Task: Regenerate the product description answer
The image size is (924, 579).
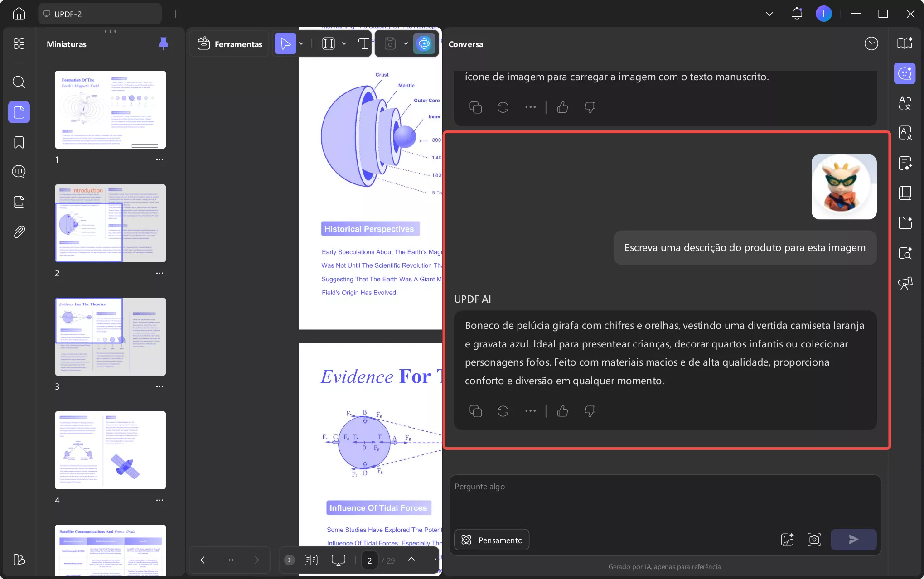Action: pos(503,411)
